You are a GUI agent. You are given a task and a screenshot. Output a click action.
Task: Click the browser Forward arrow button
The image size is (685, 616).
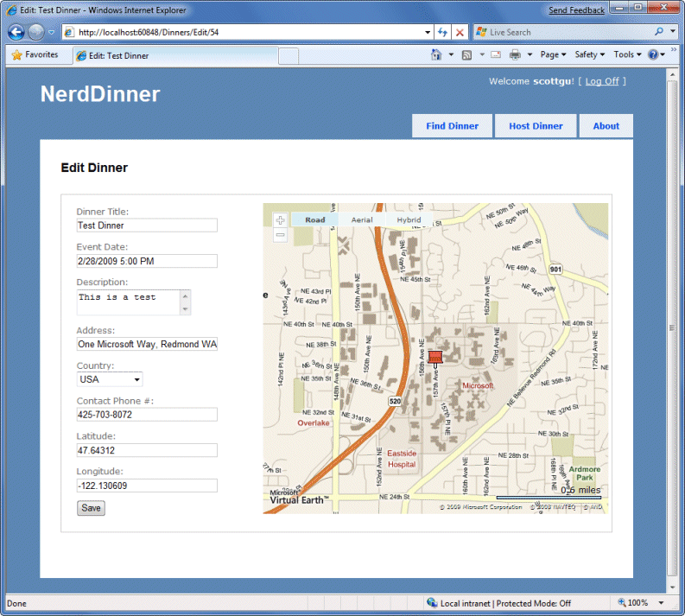coord(35,32)
